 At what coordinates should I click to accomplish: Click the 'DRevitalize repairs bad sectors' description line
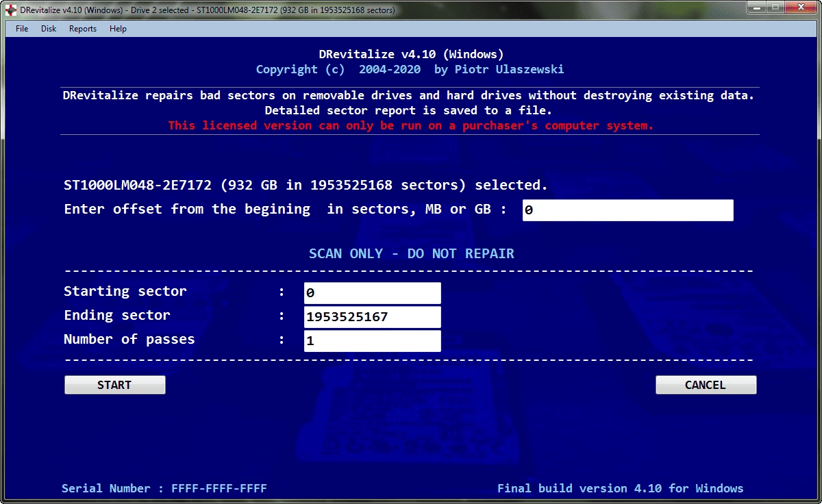pos(408,95)
